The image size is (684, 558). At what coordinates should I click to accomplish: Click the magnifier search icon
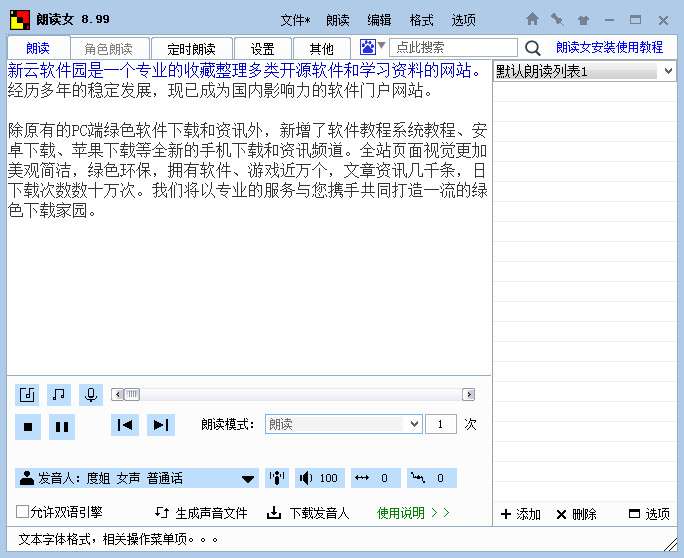[x=532, y=48]
